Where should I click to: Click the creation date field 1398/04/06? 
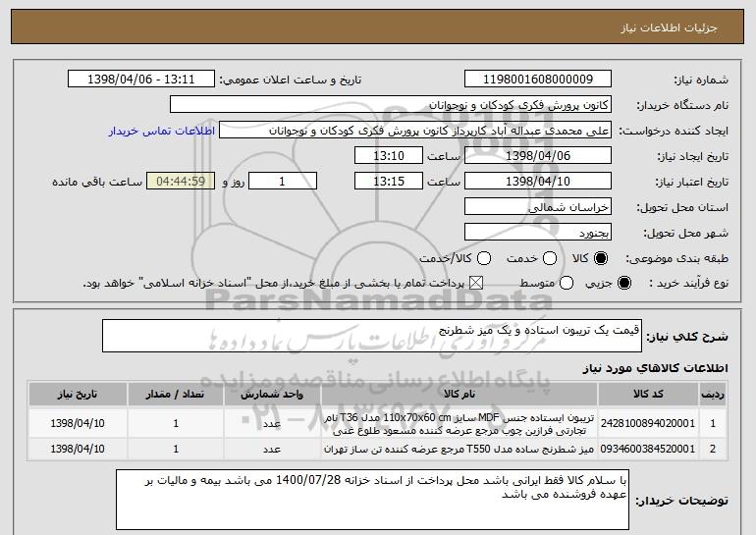click(x=538, y=156)
